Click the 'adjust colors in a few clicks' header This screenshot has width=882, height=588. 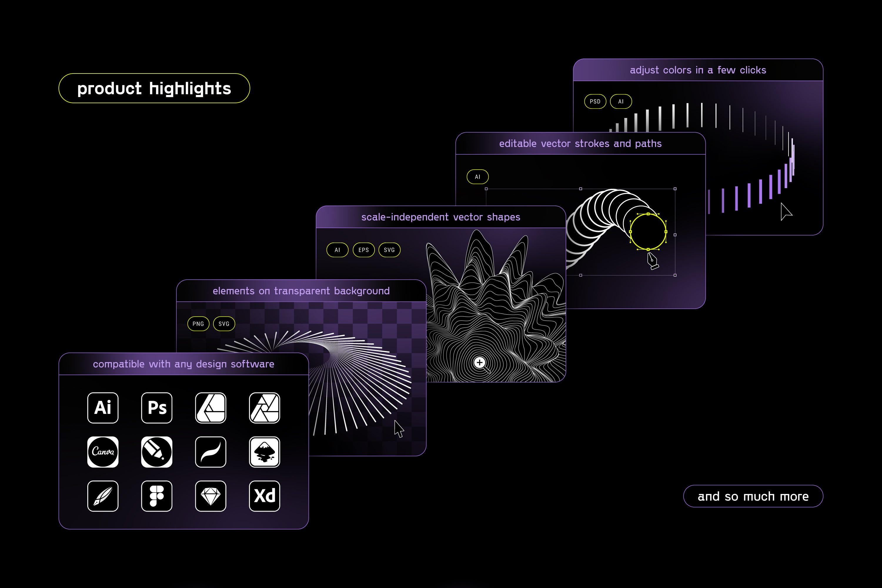tap(698, 70)
